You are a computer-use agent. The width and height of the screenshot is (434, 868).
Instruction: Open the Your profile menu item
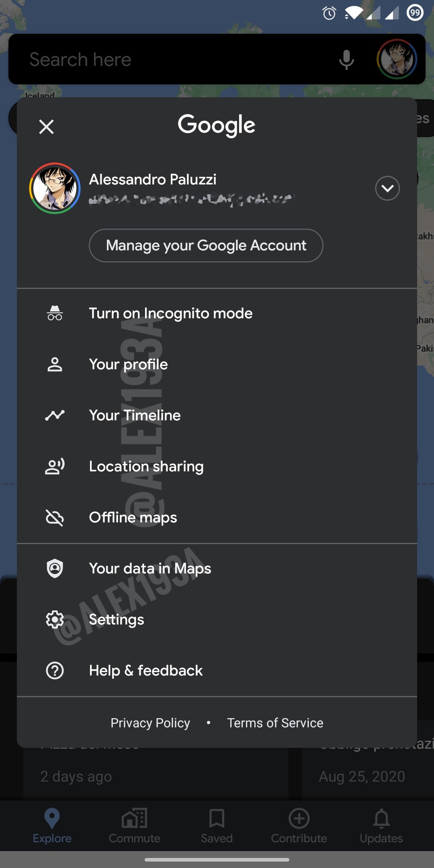coord(129,364)
